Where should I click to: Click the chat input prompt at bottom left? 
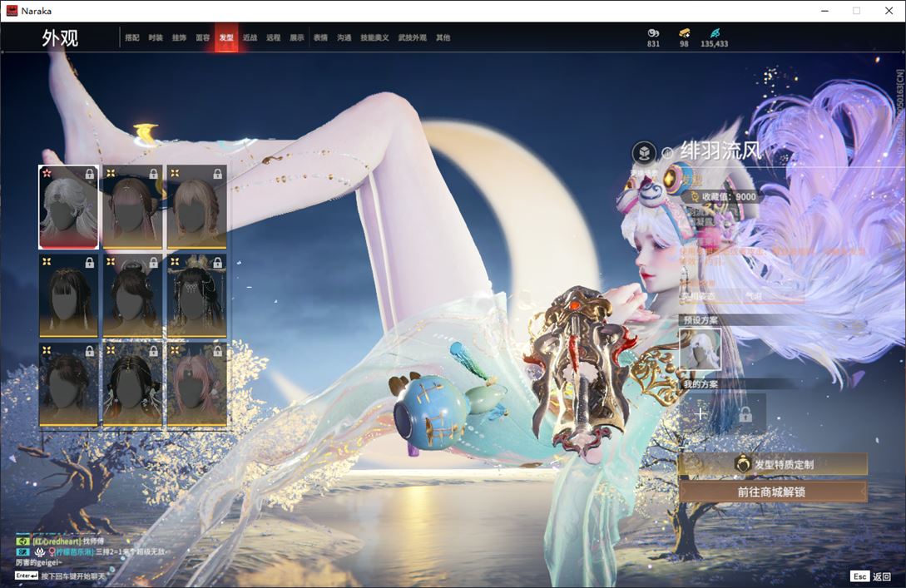(x=57, y=576)
